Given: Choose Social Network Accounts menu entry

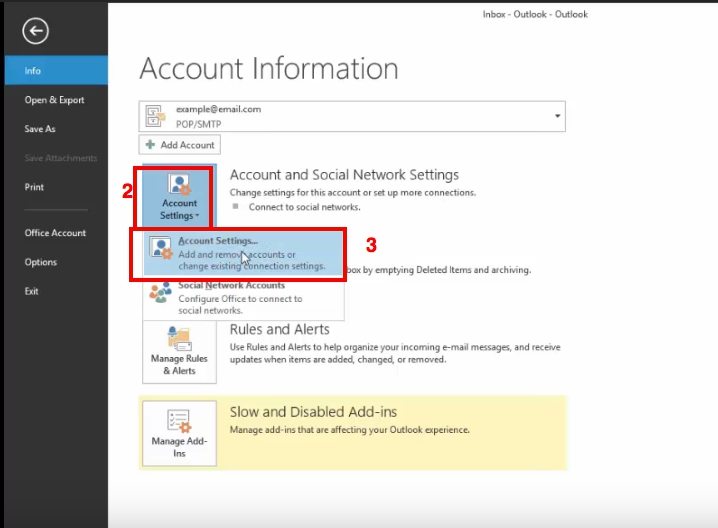Looking at the screenshot, I should tap(243, 298).
